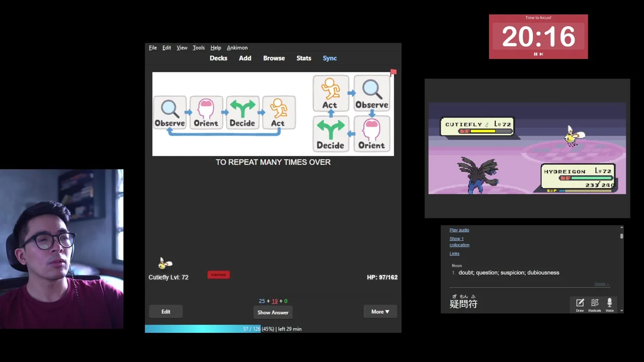Click the word 疑問符 in dictionary

coord(463,304)
